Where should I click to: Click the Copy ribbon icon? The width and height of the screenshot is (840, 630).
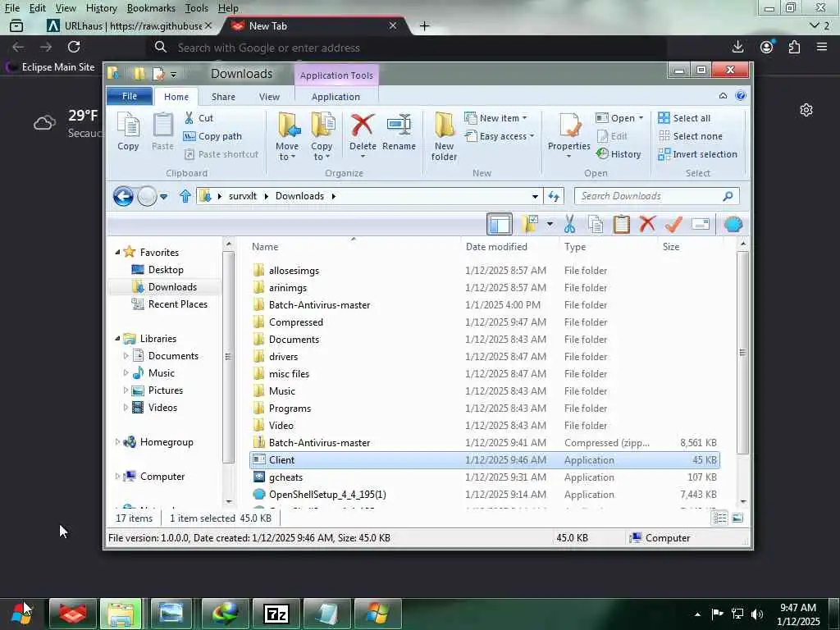(x=128, y=132)
